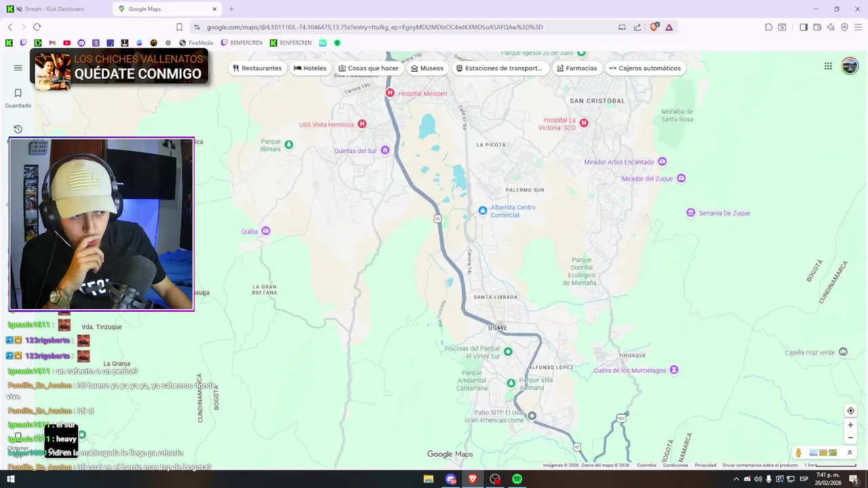Click the Capilla cruz verde marker
The height and width of the screenshot is (488, 868).
[843, 352]
